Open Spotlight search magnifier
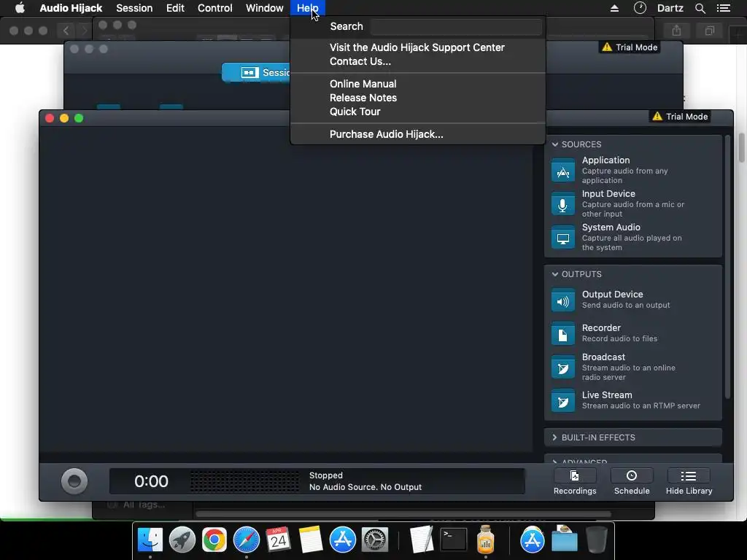Image resolution: width=747 pixels, height=560 pixels. 700,8
